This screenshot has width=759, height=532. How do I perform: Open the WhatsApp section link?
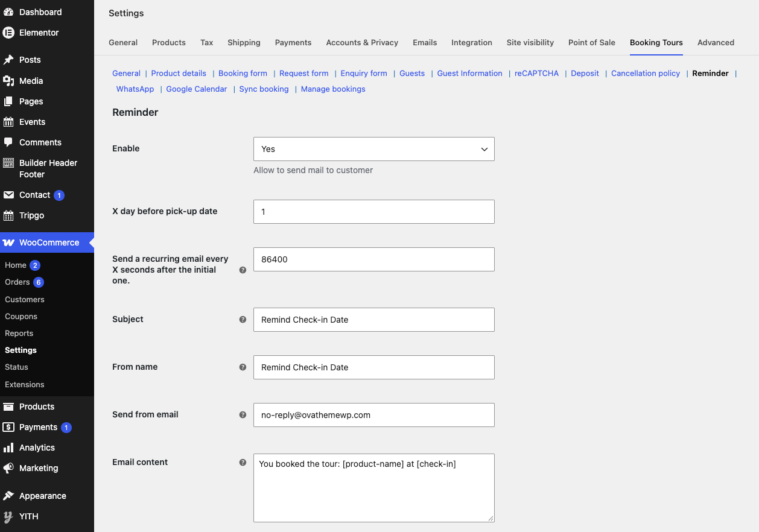click(135, 89)
